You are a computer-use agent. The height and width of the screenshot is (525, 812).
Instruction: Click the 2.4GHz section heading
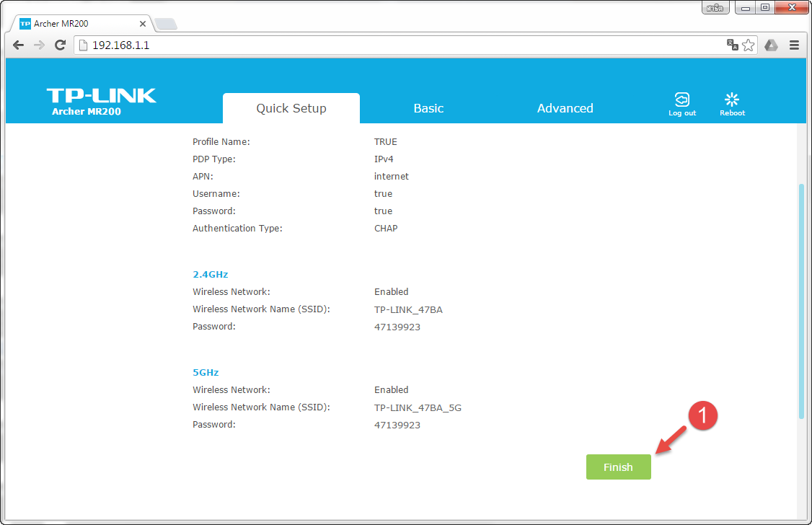pyautogui.click(x=211, y=275)
